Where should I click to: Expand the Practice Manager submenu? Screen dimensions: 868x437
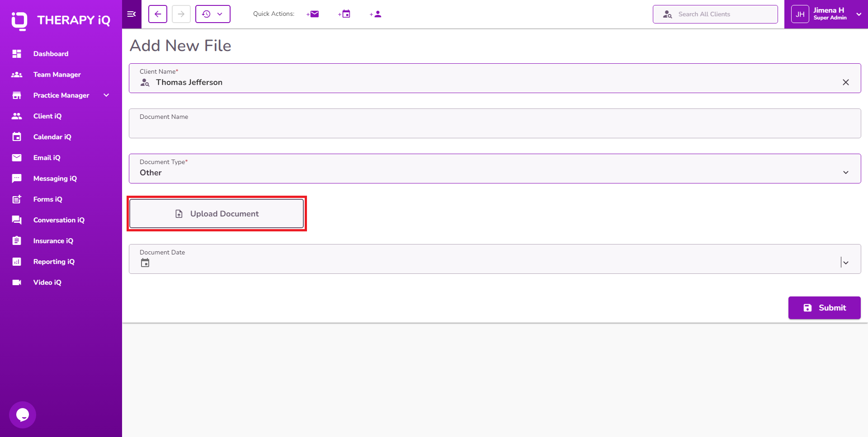coord(106,95)
